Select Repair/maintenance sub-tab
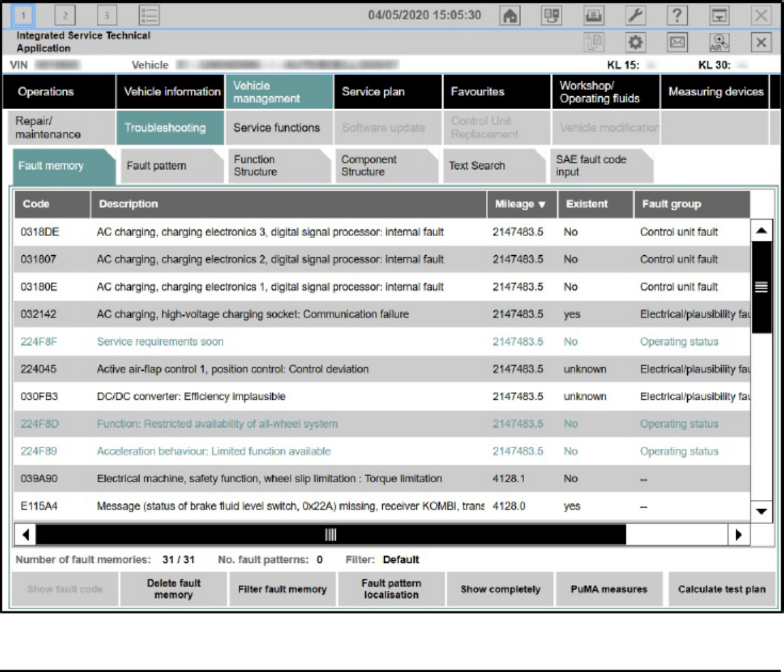Viewport: 784px width, 672px height. pyautogui.click(x=61, y=128)
